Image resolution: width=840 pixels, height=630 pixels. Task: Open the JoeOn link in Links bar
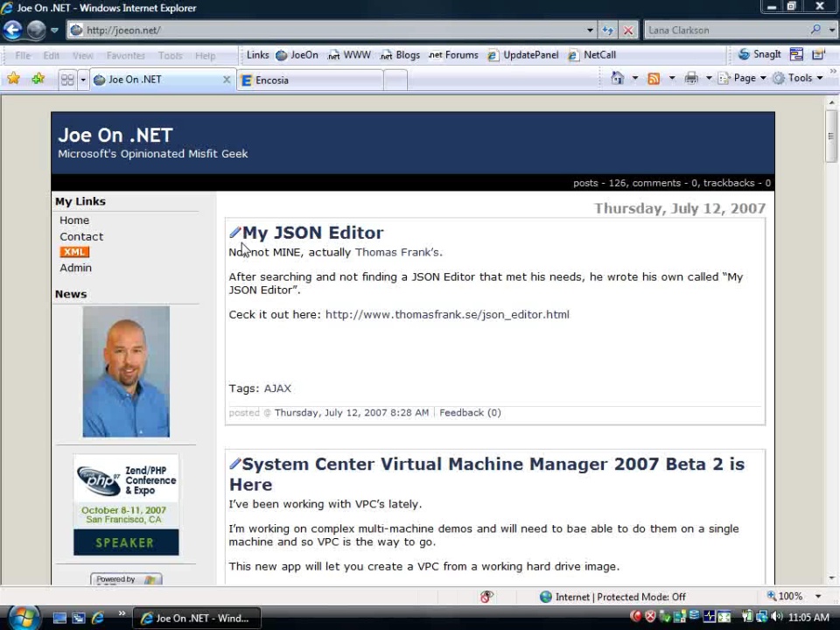pyautogui.click(x=297, y=54)
